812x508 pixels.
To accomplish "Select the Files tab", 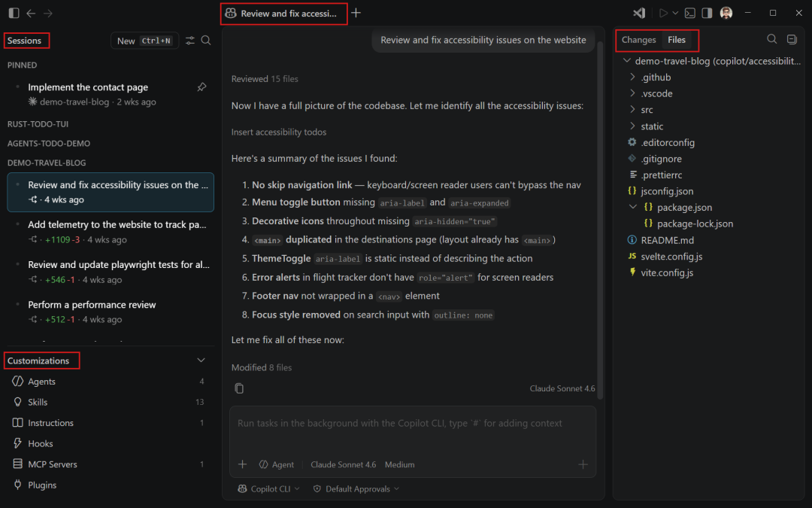I will pyautogui.click(x=677, y=40).
